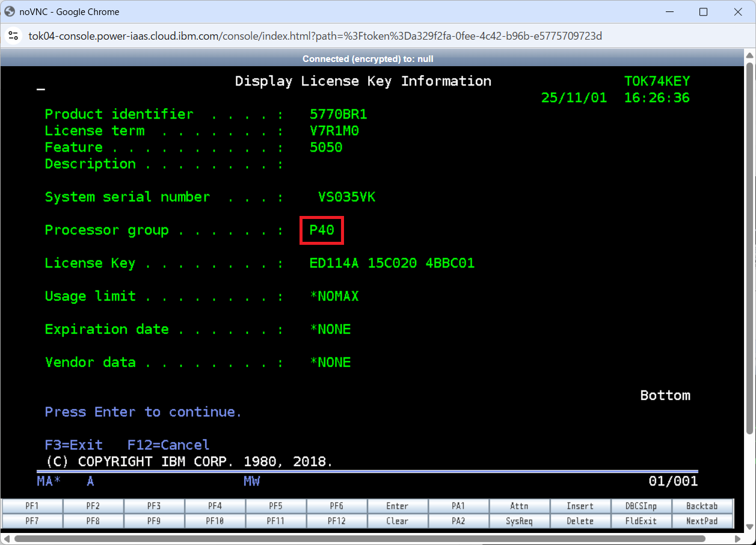Screen dimensions: 756x545
Task: Click the IBM copyright line
Action: (189, 462)
